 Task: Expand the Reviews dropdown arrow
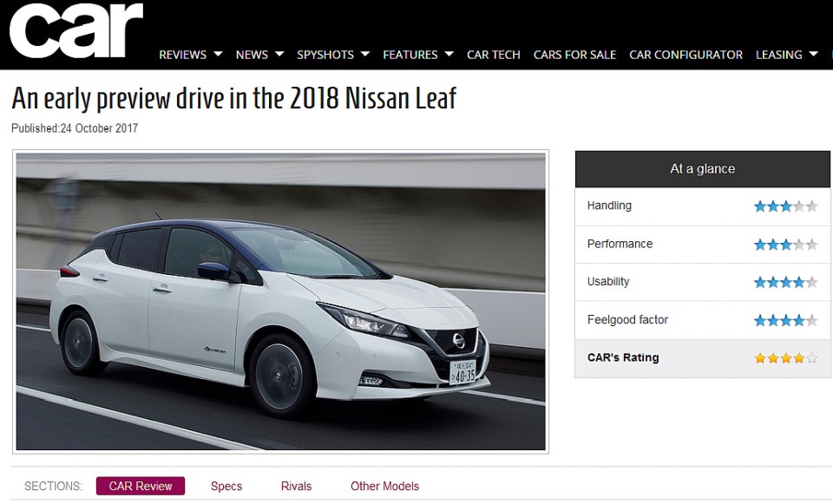pos(218,54)
